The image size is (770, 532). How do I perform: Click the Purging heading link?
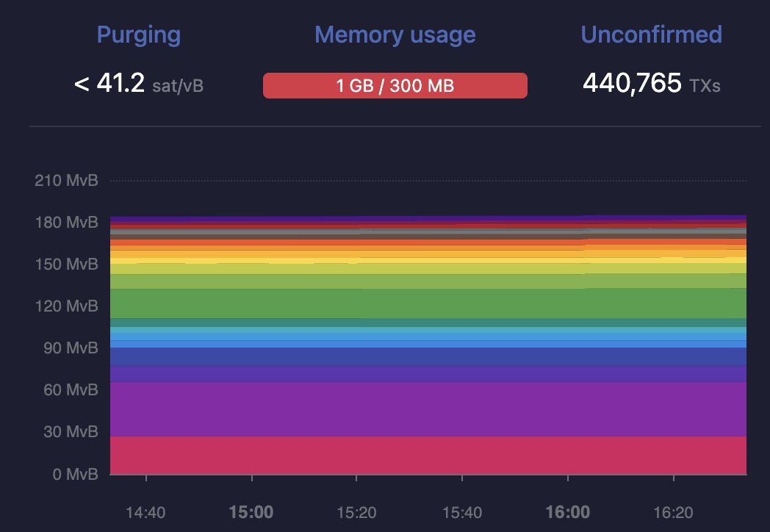(x=138, y=35)
